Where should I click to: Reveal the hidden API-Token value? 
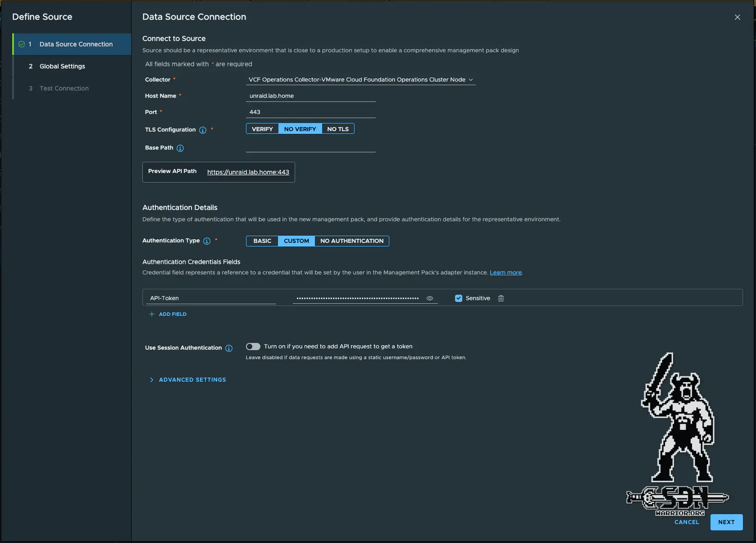pos(429,298)
